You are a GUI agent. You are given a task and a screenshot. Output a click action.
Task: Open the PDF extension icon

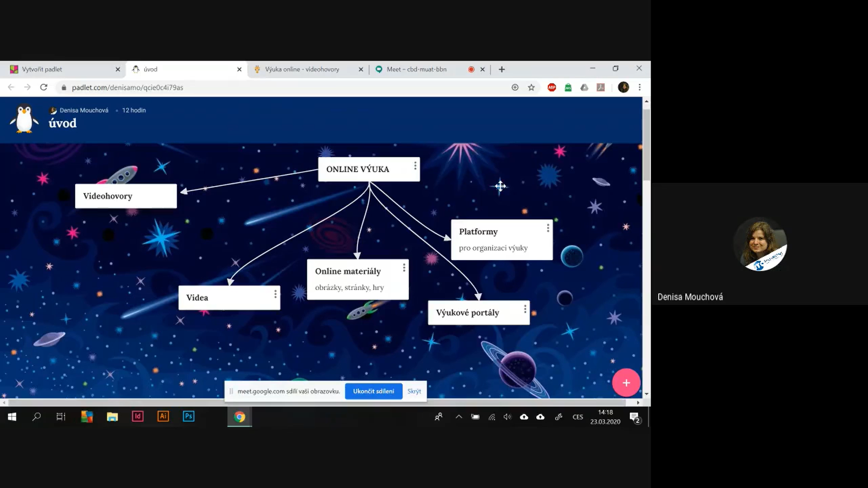coord(600,87)
